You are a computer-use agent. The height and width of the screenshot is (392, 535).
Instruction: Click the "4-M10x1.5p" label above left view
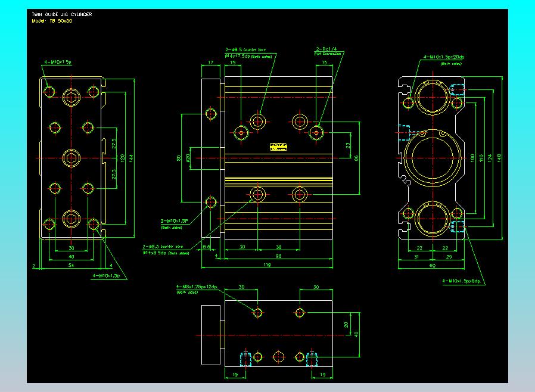point(57,61)
